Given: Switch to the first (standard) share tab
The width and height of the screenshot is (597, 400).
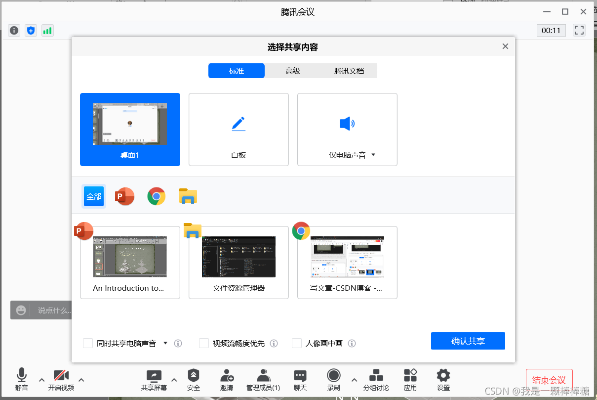Looking at the screenshot, I should pyautogui.click(x=236, y=71).
